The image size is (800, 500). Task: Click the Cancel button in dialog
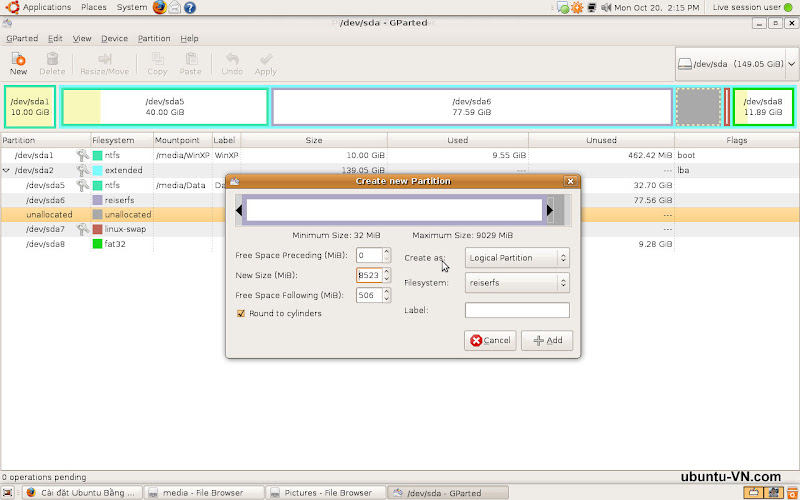490,340
